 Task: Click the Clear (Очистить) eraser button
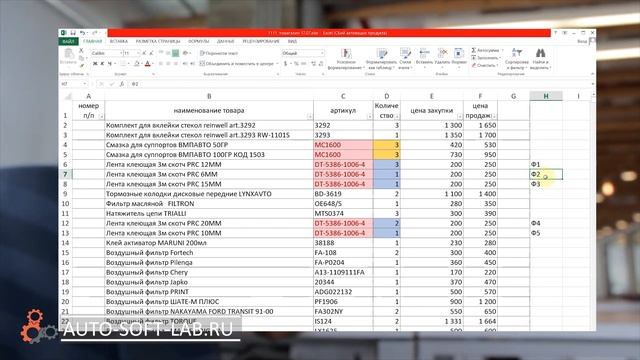(485, 65)
